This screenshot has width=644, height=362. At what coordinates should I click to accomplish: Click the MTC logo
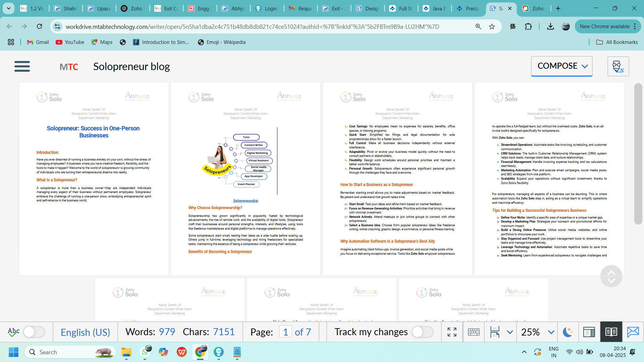click(69, 67)
